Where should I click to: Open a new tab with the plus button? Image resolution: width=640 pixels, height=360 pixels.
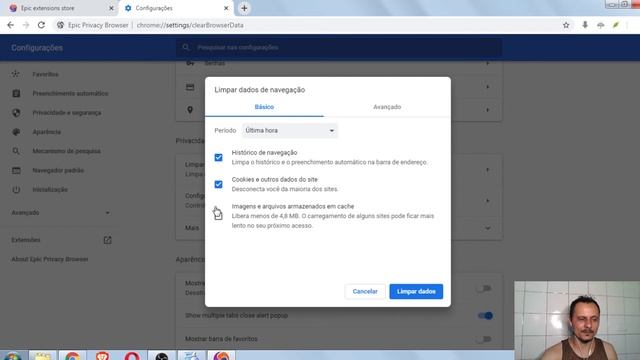click(244, 8)
